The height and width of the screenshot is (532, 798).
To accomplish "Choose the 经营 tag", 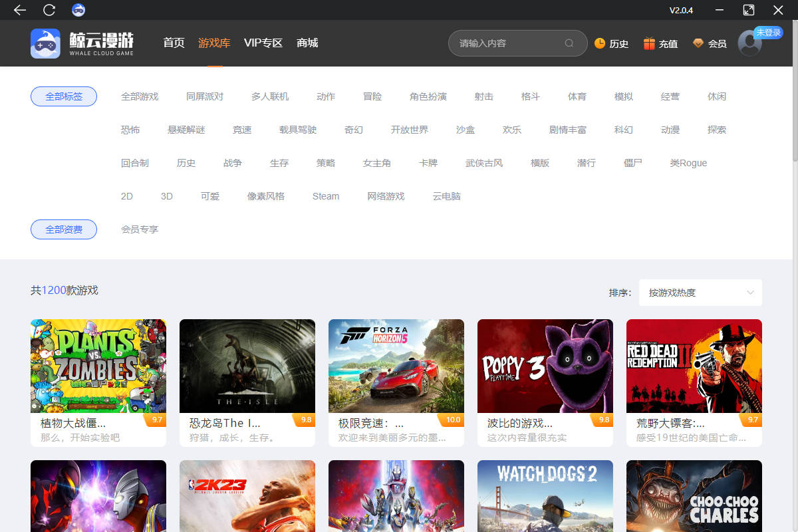I will pos(670,96).
